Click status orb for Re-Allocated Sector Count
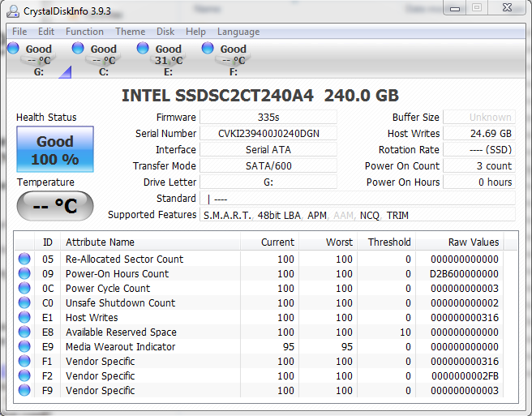The height and width of the screenshot is (416, 532). tap(25, 259)
